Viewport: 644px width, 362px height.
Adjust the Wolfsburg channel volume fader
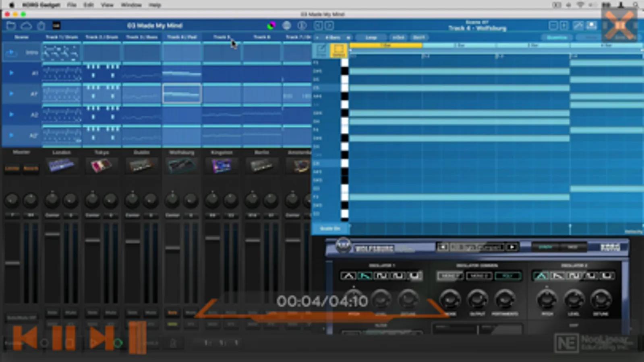tap(172, 248)
